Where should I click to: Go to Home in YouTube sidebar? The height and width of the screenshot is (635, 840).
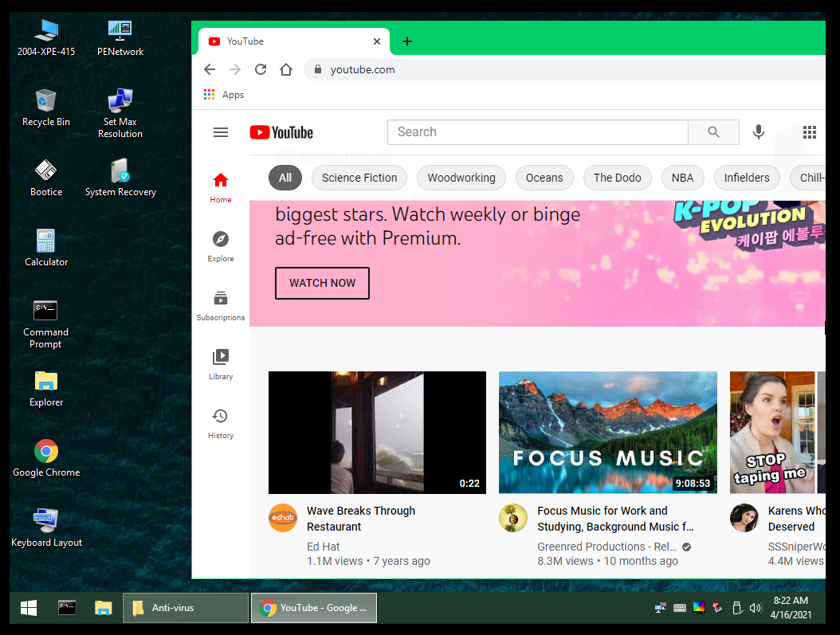[x=221, y=187]
